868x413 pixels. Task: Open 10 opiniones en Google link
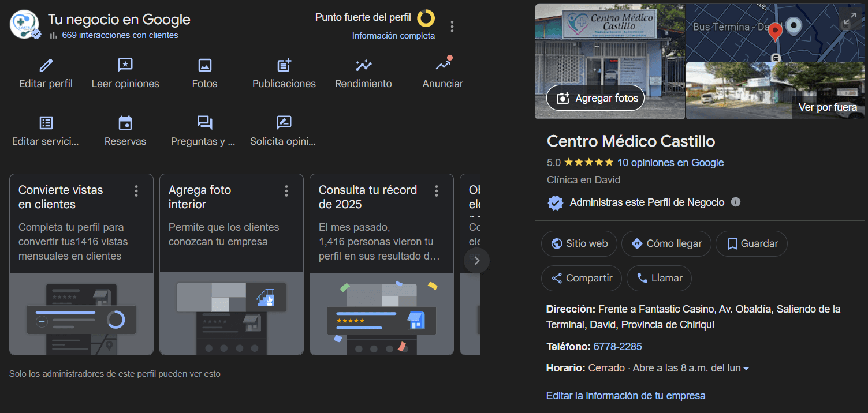(x=670, y=163)
